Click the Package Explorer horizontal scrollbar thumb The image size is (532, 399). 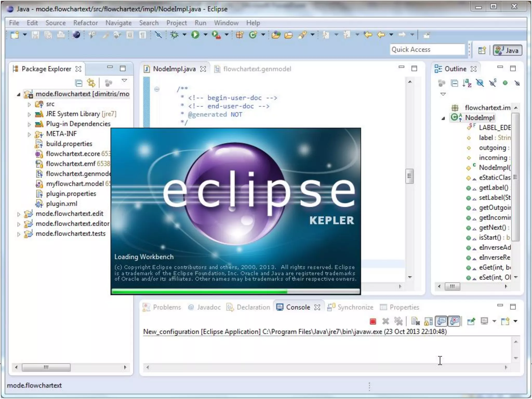pyautogui.click(x=46, y=367)
